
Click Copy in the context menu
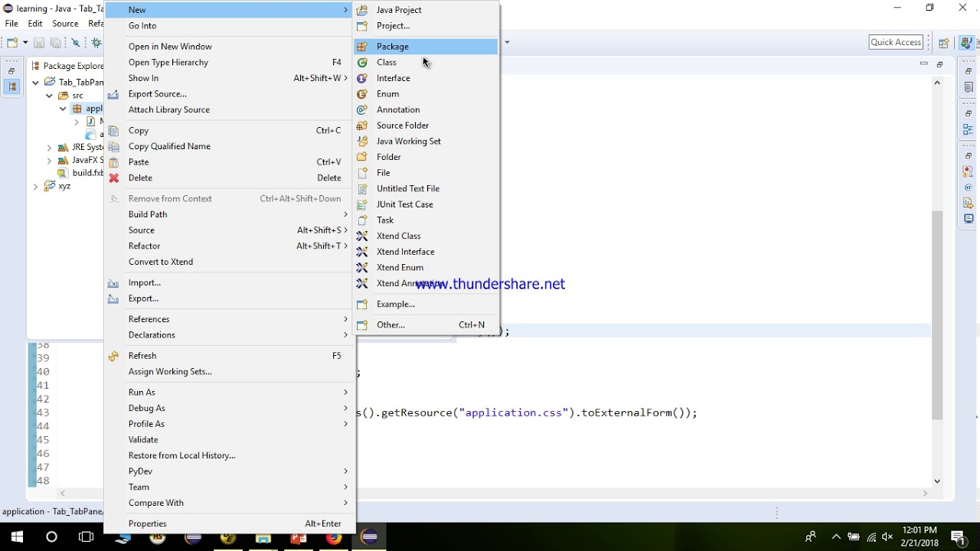point(229,131)
